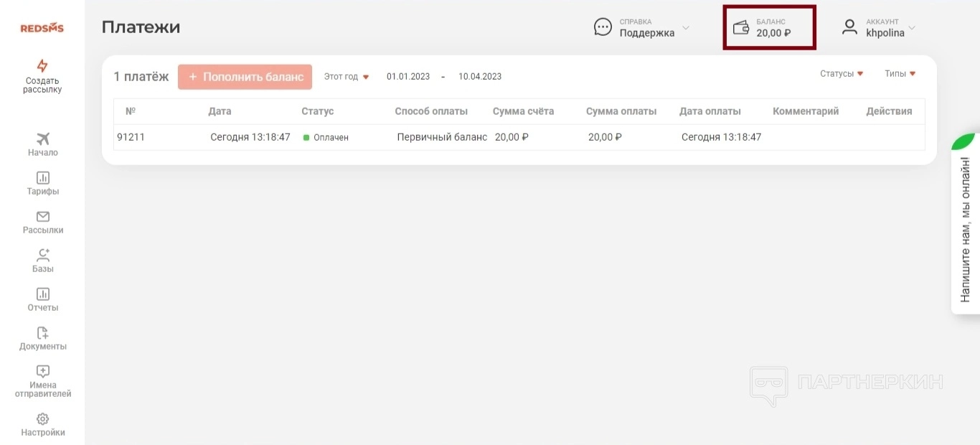
Task: Click the Первичный баланс cell
Action: click(442, 137)
